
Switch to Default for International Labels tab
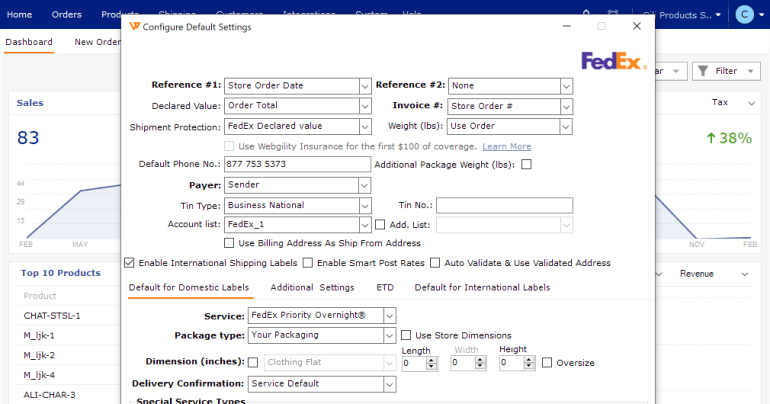pyautogui.click(x=482, y=288)
